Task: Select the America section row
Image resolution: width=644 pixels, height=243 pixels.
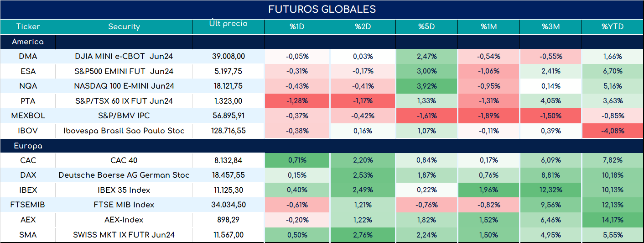Action: click(322, 42)
